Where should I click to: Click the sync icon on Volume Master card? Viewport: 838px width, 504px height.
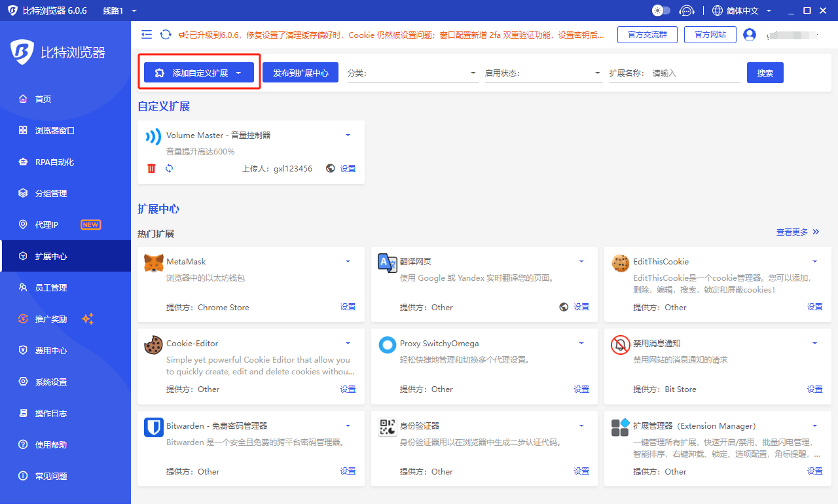[x=169, y=168]
